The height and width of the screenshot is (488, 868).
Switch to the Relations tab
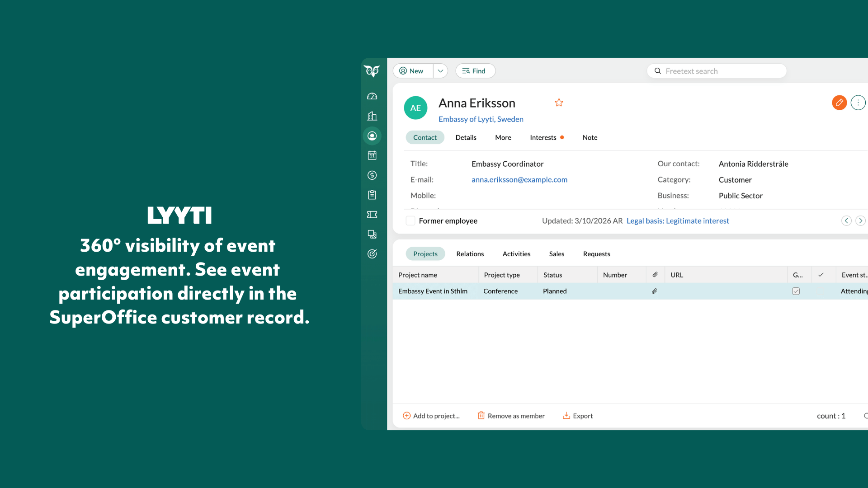[x=470, y=253]
